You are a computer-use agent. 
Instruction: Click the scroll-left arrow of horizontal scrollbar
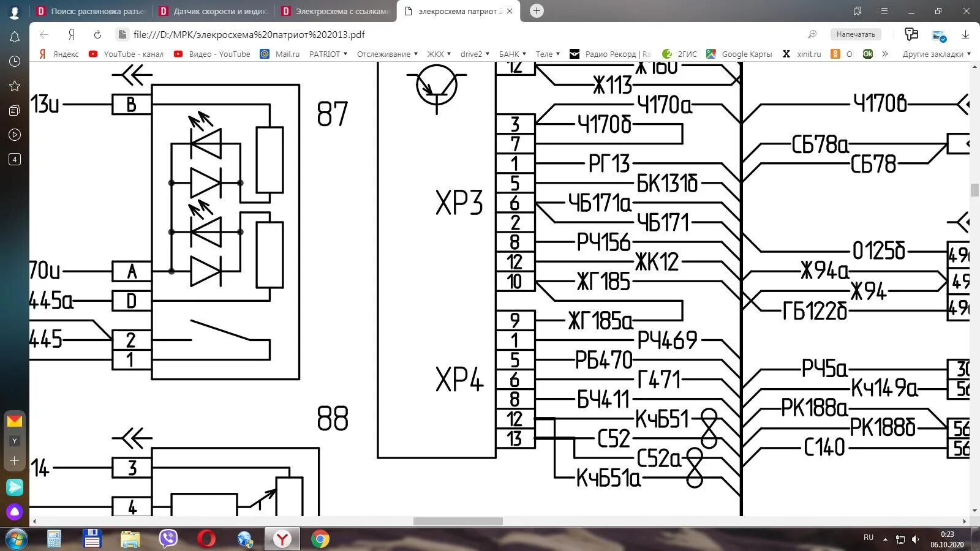[x=34, y=521]
